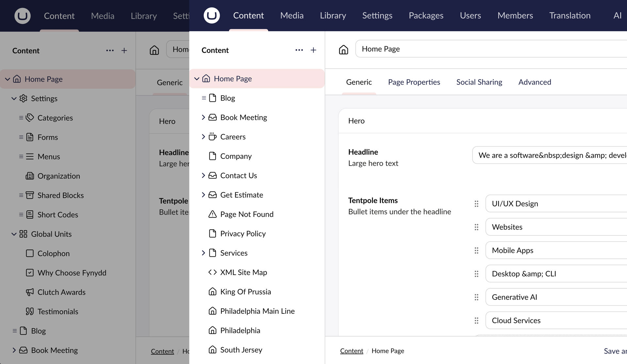Image resolution: width=627 pixels, height=364 pixels.
Task: Click the Content breadcrumb link in the background window
Action: tap(162, 351)
